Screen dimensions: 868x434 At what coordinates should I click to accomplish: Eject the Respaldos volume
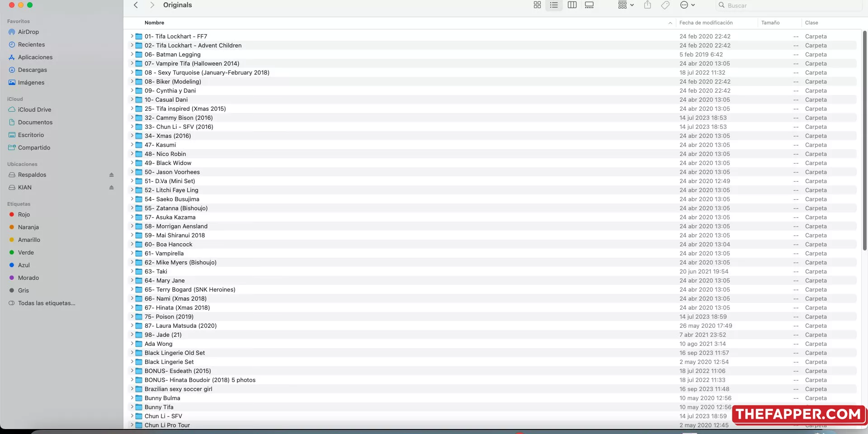coord(111,175)
